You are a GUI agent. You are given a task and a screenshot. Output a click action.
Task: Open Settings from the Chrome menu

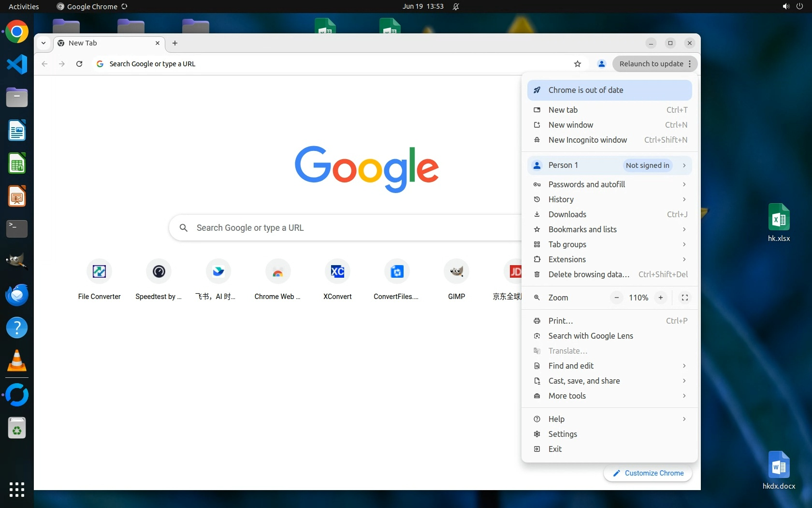click(x=563, y=434)
